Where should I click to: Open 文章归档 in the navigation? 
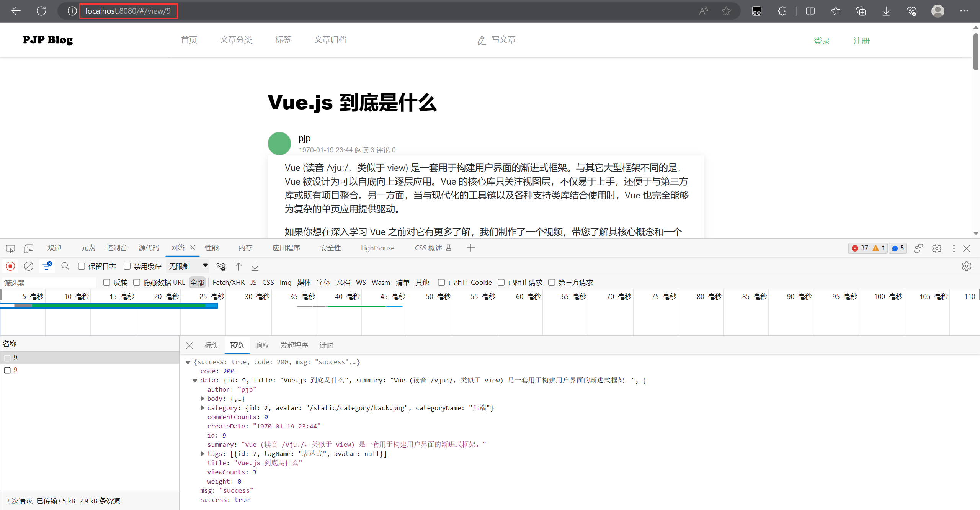[x=330, y=39]
